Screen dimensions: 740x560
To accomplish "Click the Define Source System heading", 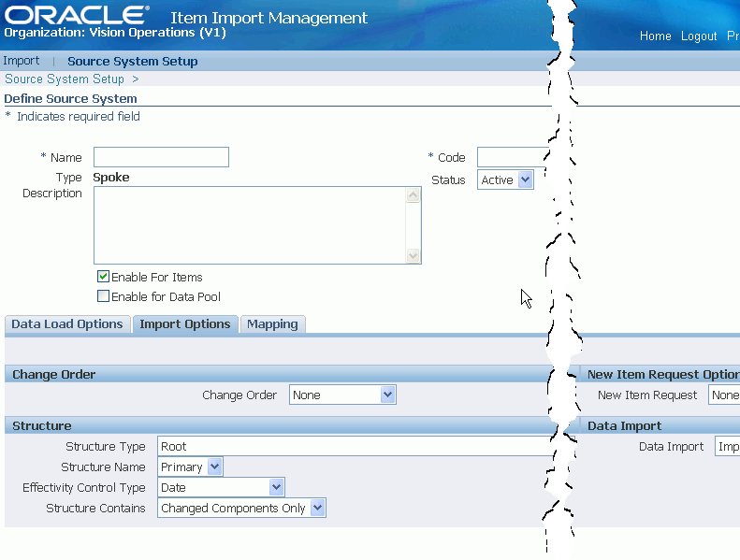I will [x=70, y=98].
